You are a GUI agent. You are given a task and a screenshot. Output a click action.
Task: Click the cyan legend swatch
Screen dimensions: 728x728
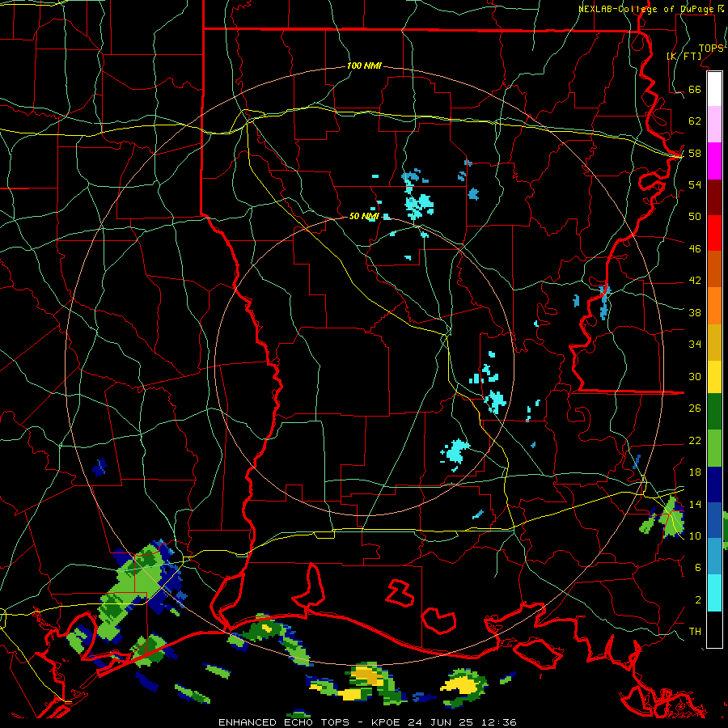714,593
